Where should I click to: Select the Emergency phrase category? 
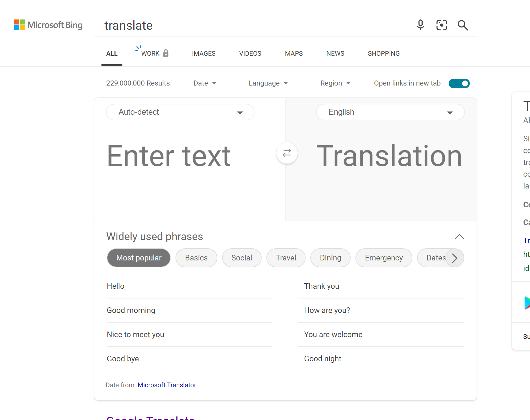[x=384, y=258]
